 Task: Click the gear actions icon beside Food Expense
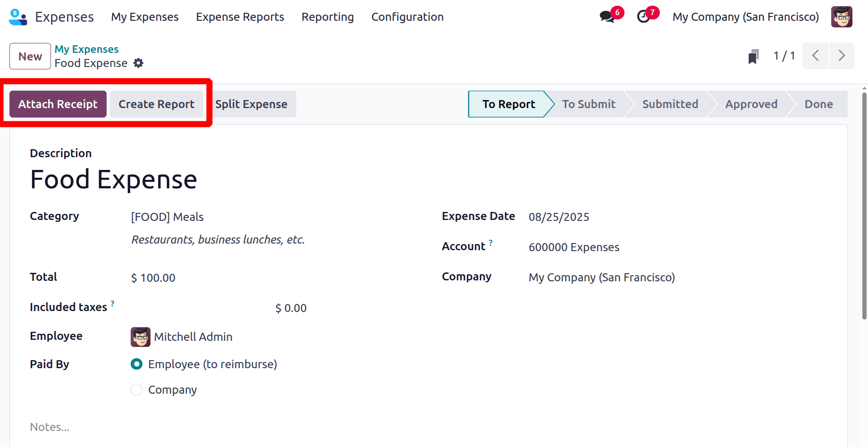click(138, 63)
